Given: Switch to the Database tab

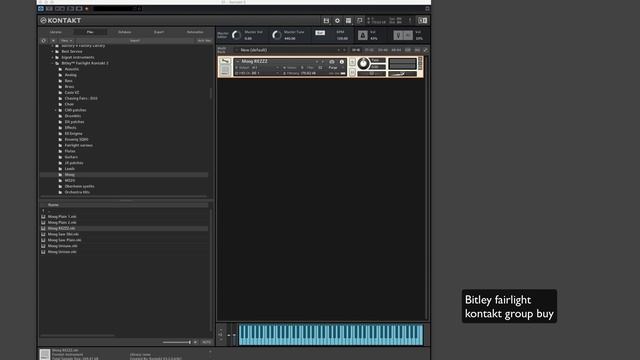Looking at the screenshot, I should tap(124, 32).
